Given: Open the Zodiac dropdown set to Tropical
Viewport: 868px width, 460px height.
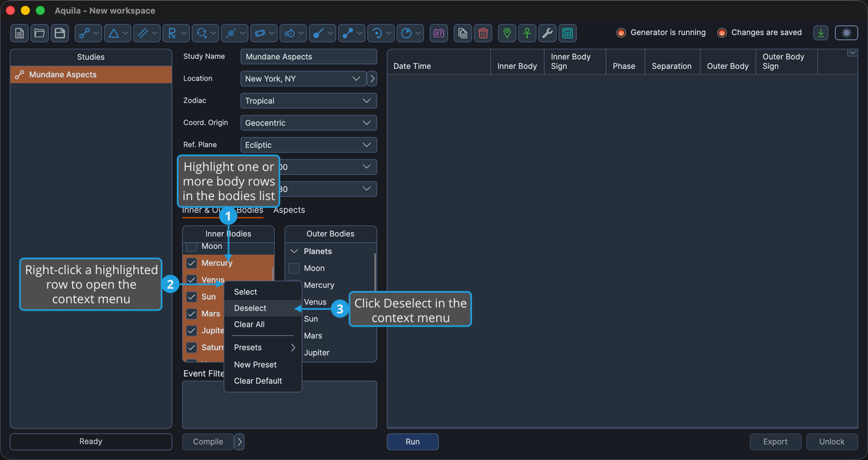Looking at the screenshot, I should [x=309, y=101].
